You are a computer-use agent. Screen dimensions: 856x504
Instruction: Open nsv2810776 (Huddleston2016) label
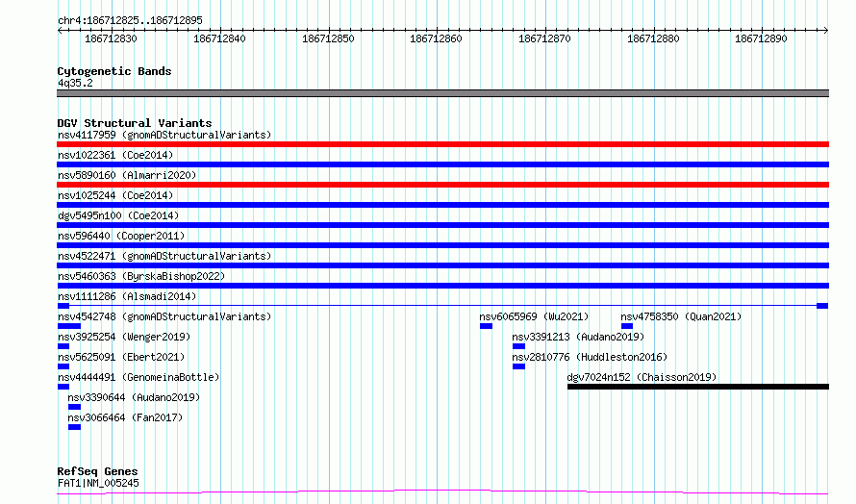coord(590,357)
